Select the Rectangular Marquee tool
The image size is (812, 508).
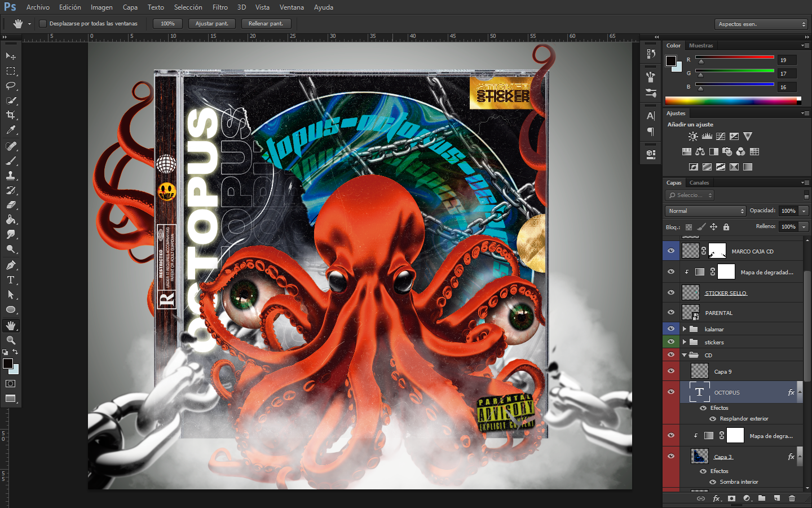click(11, 71)
